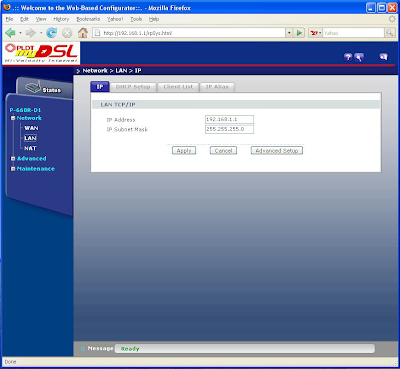The width and height of the screenshot is (400, 369).
Task: Click the logout icon in the top right of the header
Action: [383, 57]
